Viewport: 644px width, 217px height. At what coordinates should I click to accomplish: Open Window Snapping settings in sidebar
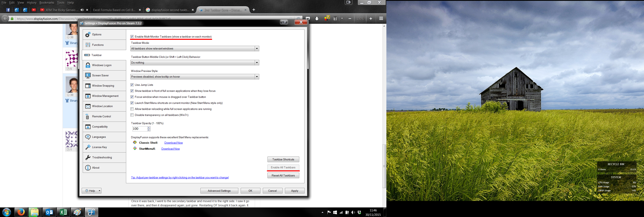tap(103, 86)
